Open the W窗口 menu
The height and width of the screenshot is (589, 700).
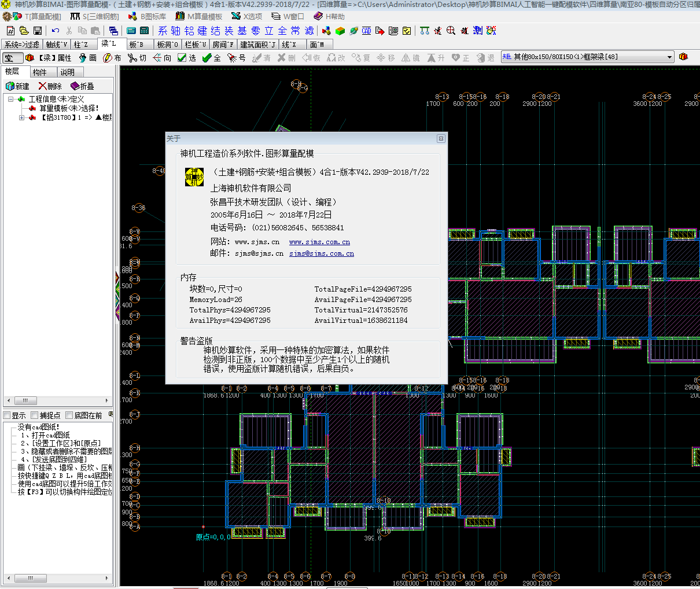(x=288, y=16)
